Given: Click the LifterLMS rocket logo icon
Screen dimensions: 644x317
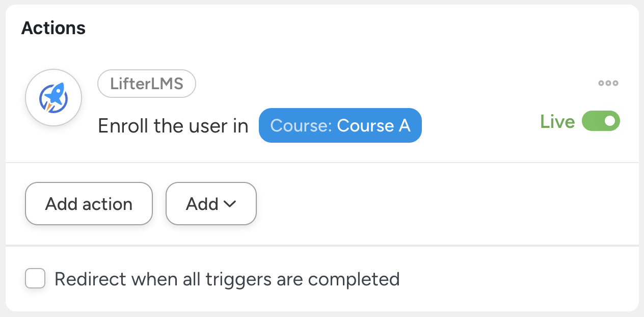Looking at the screenshot, I should (x=53, y=97).
